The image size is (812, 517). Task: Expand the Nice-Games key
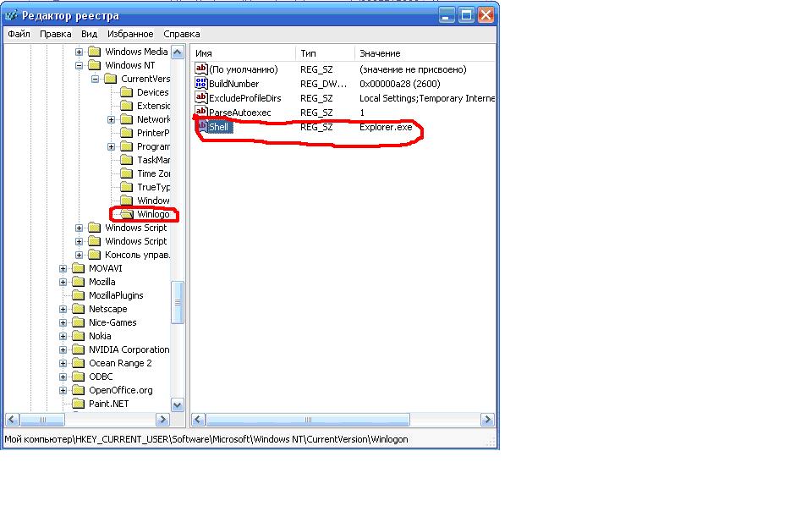[63, 322]
